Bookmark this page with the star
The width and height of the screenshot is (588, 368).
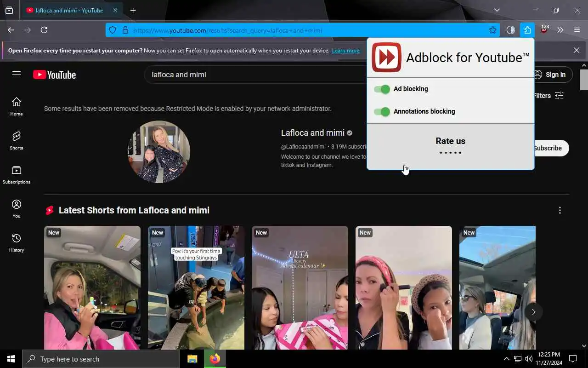(x=493, y=30)
